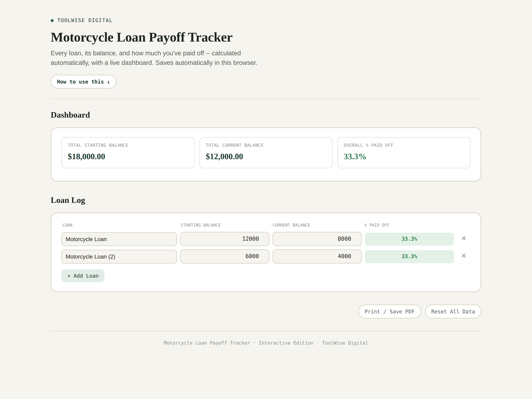Click the Loan Log section heading
The height and width of the screenshot is (399, 532).
(x=68, y=200)
